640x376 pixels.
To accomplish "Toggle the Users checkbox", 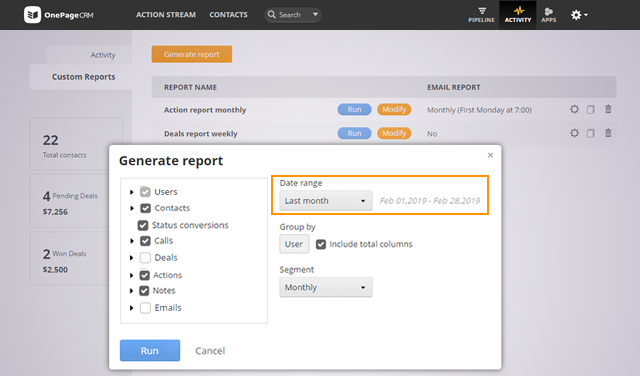I will (145, 191).
